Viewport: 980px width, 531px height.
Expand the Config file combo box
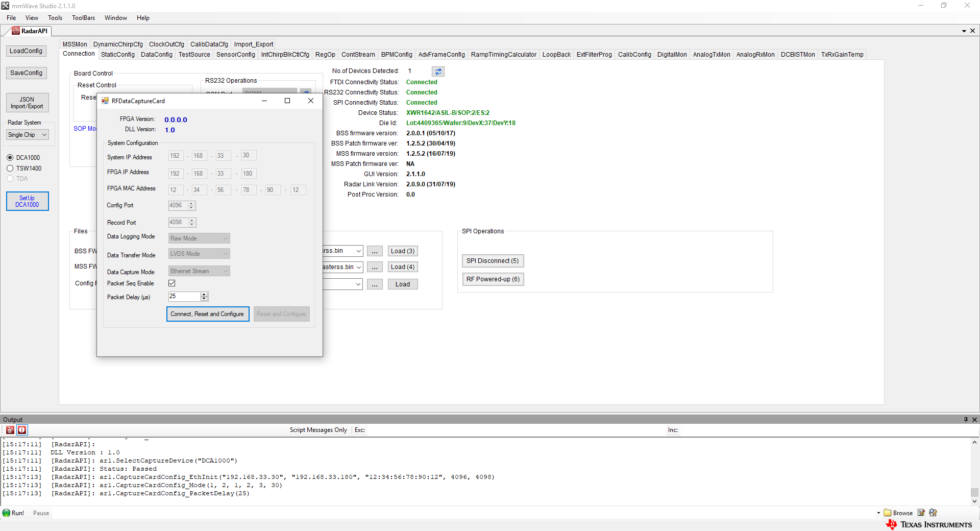pyautogui.click(x=359, y=284)
